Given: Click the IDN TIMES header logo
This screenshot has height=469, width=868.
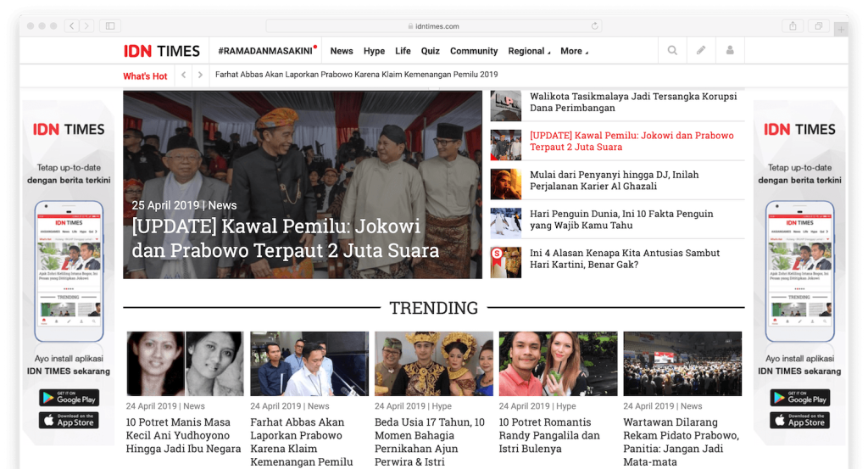Looking at the screenshot, I should (x=162, y=51).
